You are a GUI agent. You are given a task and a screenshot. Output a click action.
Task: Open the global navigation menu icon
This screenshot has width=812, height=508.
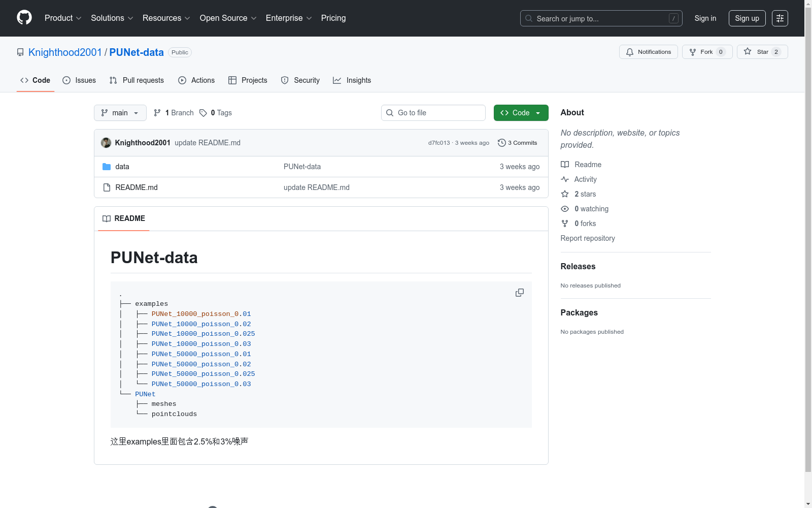click(780, 18)
